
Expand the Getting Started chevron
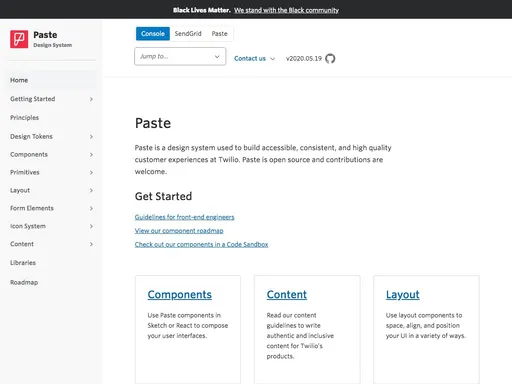pos(91,99)
